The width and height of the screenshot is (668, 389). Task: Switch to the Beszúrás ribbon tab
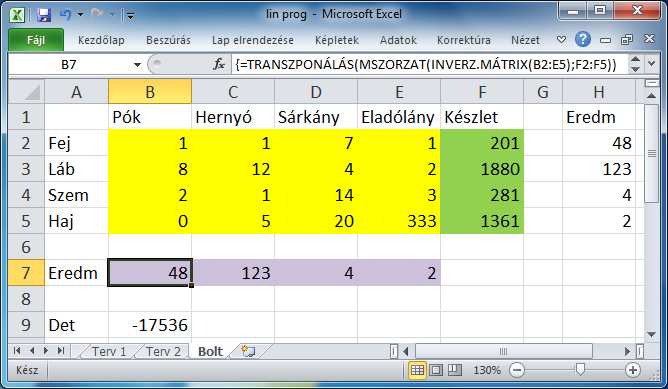click(168, 40)
